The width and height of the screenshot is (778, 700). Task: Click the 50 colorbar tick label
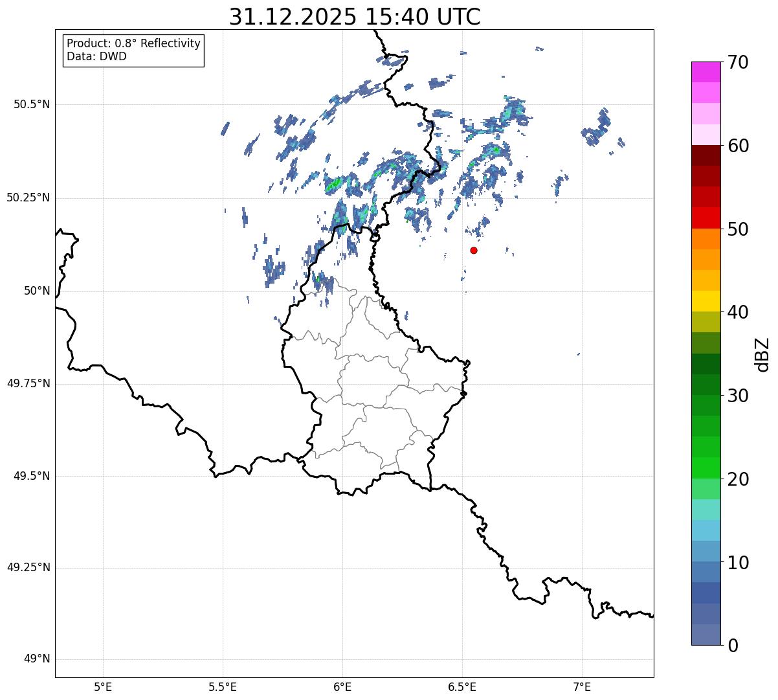pos(738,229)
